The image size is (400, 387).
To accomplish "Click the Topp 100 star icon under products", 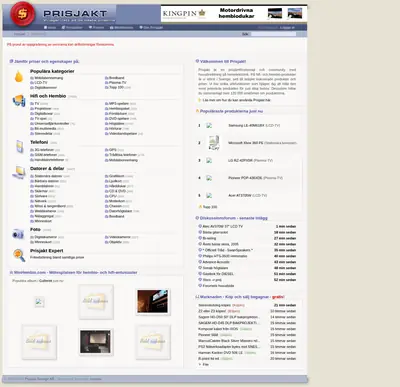I will tap(200, 207).
